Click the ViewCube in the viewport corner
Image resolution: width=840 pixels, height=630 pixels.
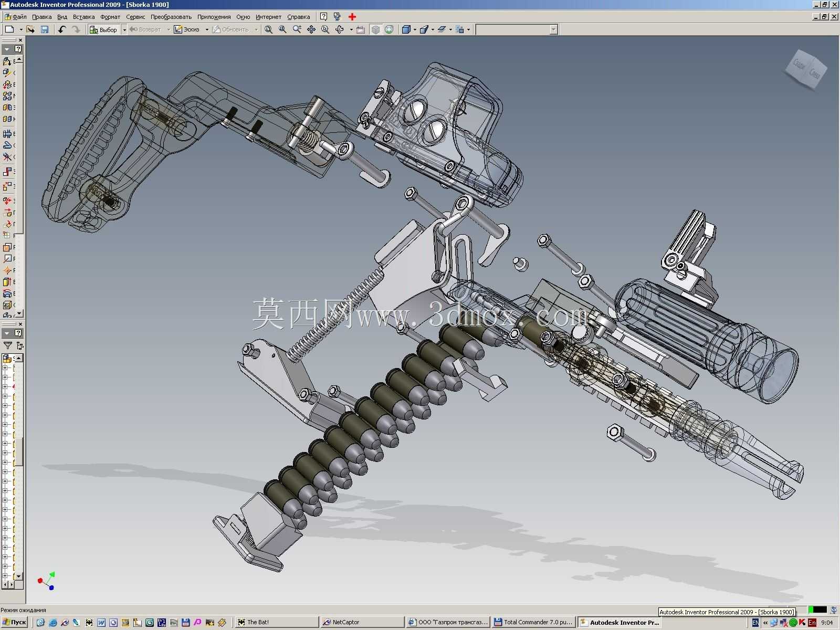(x=806, y=69)
